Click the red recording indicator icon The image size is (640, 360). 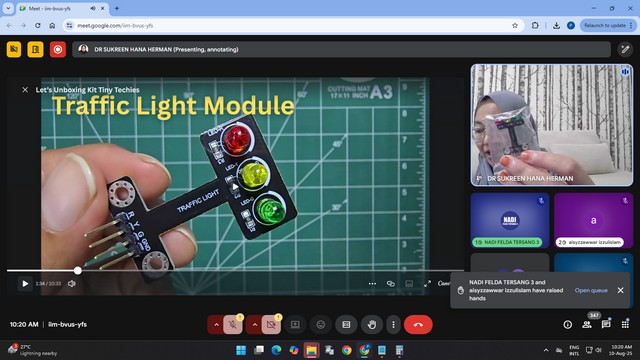tap(58, 49)
